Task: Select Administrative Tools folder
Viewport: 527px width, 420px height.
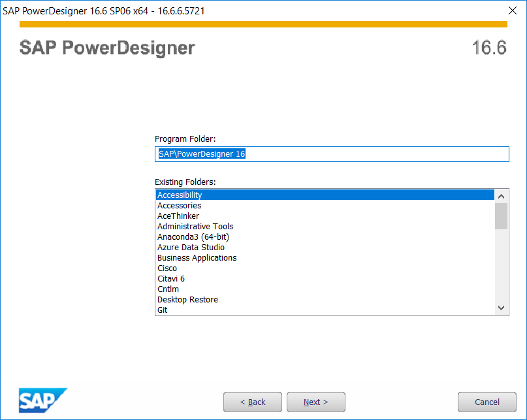Action: point(325,226)
